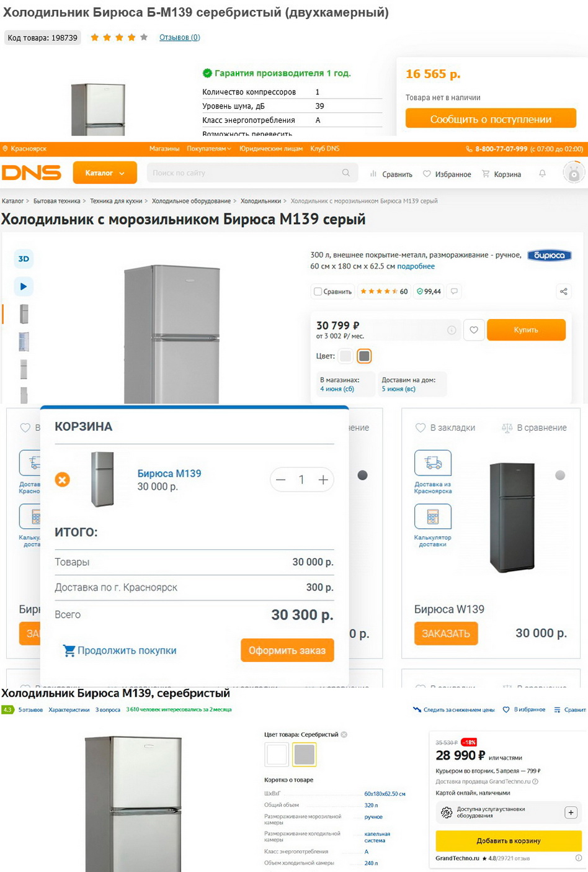Viewport: 588px width, 872px height.
Task: Open the Каталог dropdown button
Action: pyautogui.click(x=104, y=173)
